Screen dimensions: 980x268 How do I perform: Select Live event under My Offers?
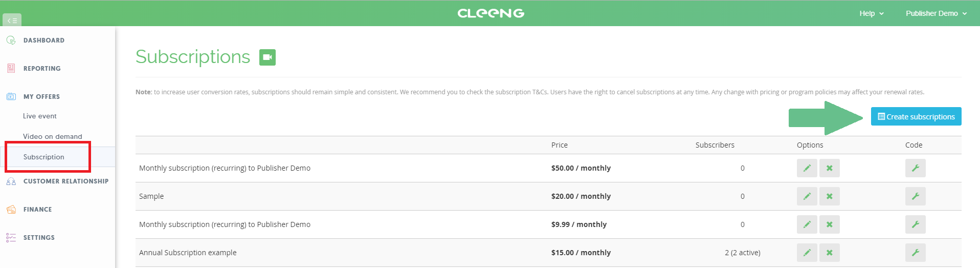[40, 116]
